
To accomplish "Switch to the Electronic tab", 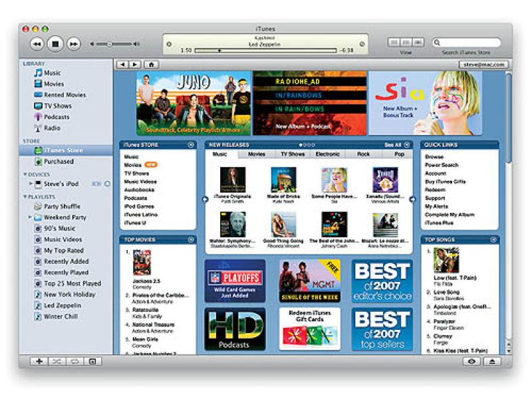I will click(x=327, y=154).
